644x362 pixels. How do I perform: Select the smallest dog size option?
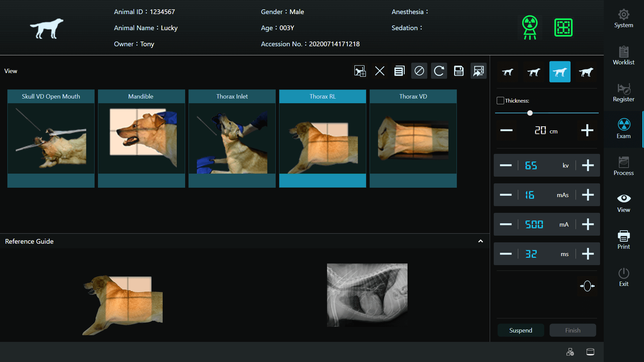507,72
